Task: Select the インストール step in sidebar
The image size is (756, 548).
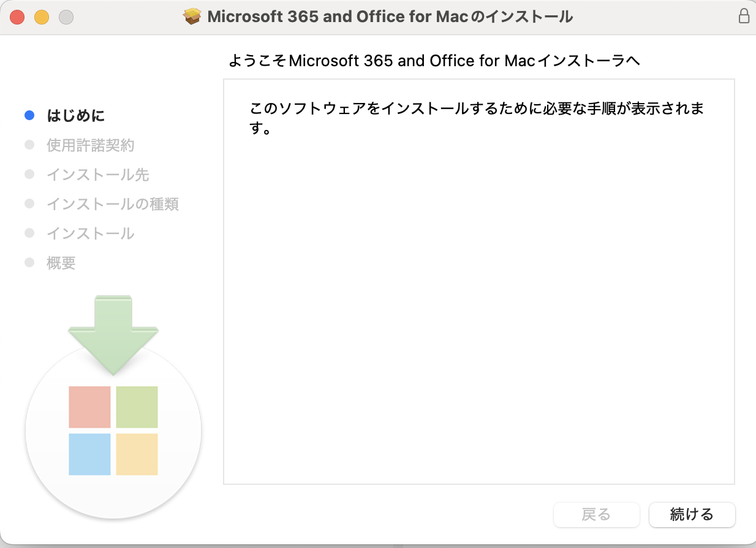Action: click(x=91, y=234)
